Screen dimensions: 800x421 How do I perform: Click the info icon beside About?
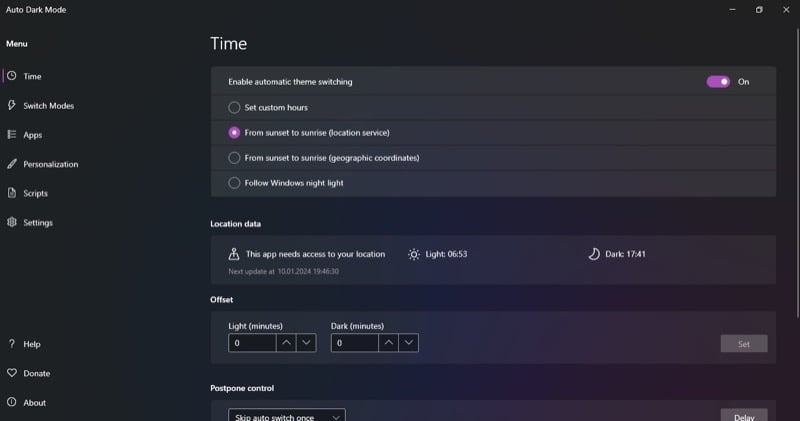point(12,402)
